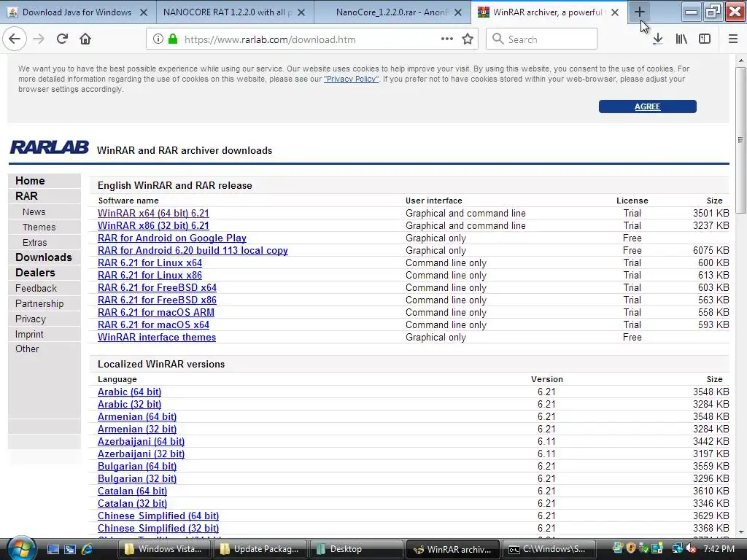Toggle the browser sidebar icon
Viewport: 747px width, 560px height.
point(705,39)
